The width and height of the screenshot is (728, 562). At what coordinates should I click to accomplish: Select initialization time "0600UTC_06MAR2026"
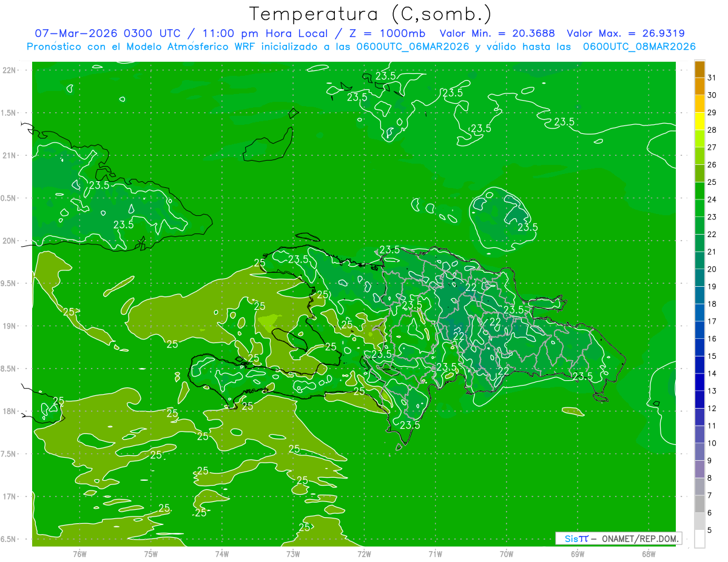(x=413, y=47)
